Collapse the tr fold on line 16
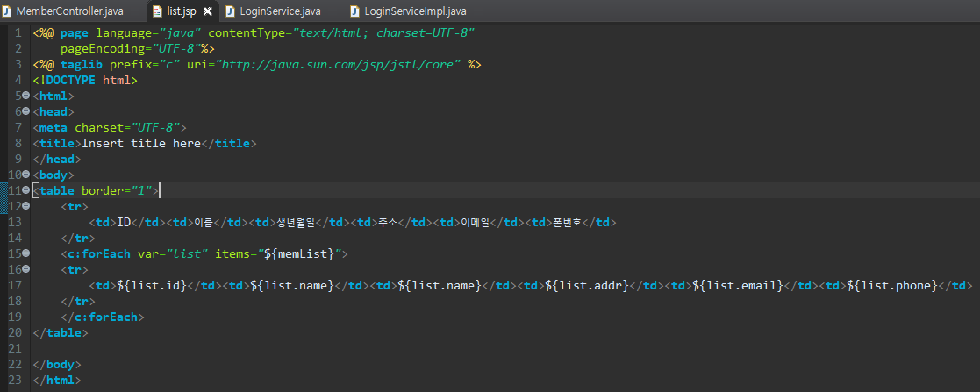The height and width of the screenshot is (392, 980). (25, 269)
